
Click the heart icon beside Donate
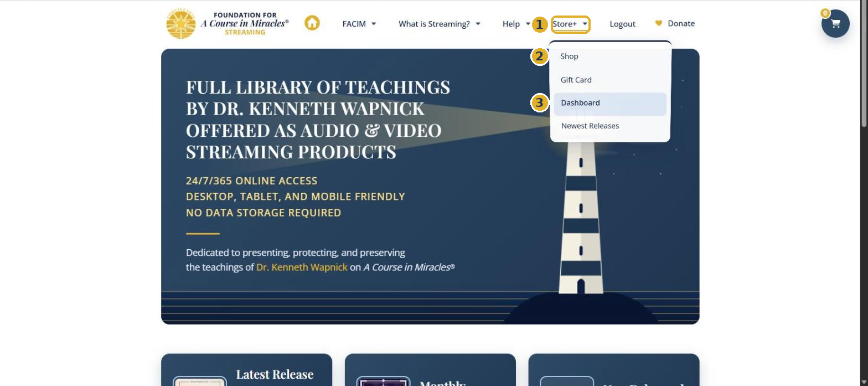tap(658, 23)
